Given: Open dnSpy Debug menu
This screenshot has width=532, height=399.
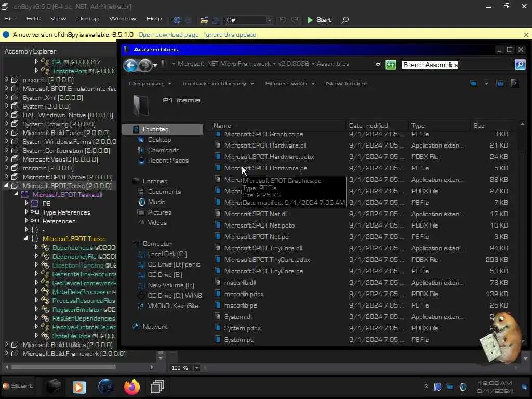Looking at the screenshot, I should coord(87,19).
